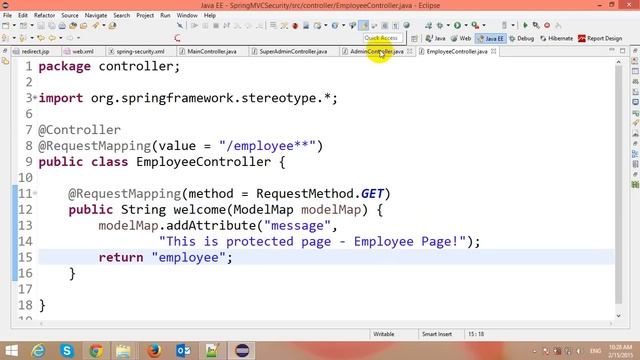Collapse the welcome method at line 11
Screen dimensions: 640x360
pos(35,193)
